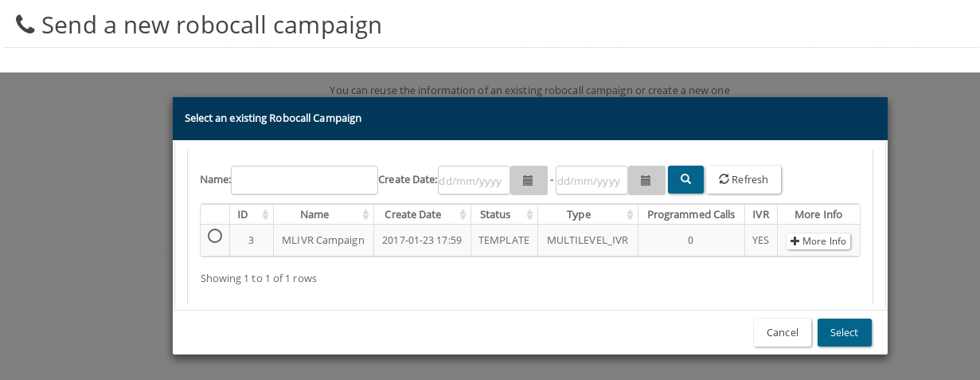This screenshot has height=380, width=980.
Task: Click the Cancel button
Action: pyautogui.click(x=783, y=332)
